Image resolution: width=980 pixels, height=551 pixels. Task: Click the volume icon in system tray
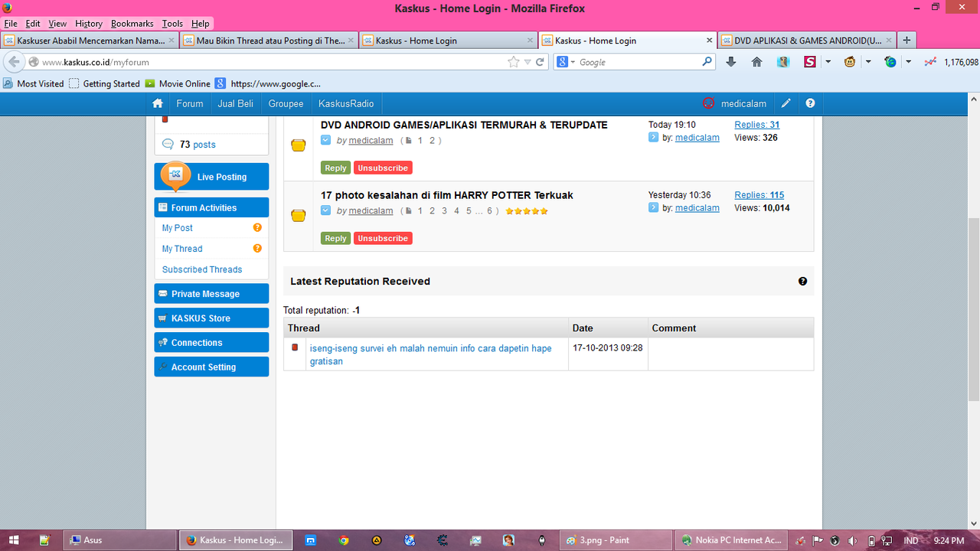(853, 540)
